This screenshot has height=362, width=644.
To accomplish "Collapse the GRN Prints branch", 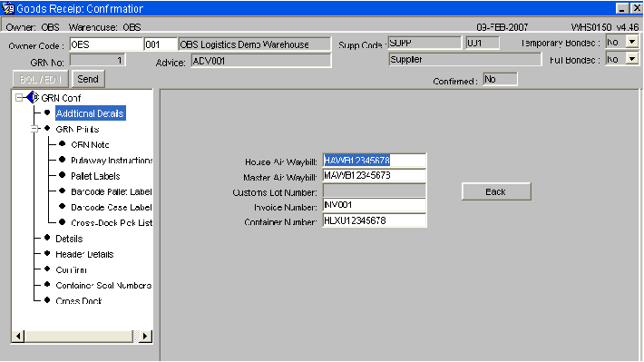I will [x=34, y=129].
